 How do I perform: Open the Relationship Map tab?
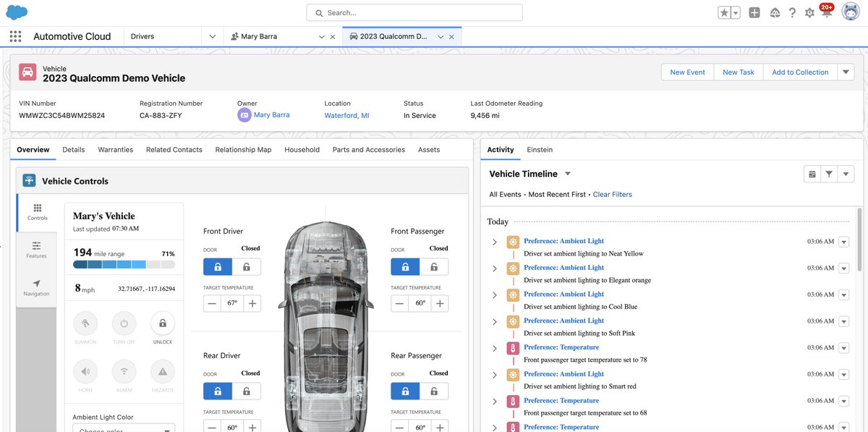[243, 150]
